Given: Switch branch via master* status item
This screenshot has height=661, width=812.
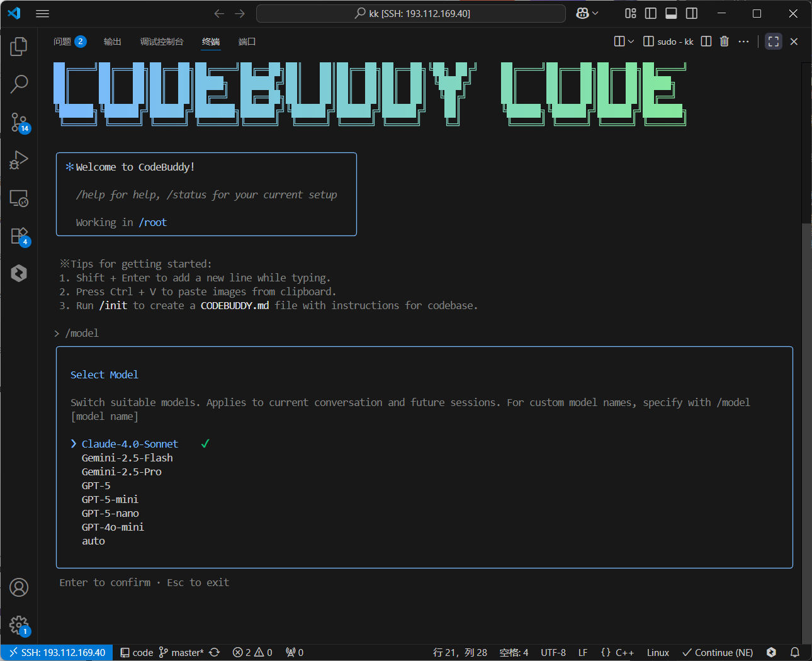Looking at the screenshot, I should pos(181,652).
